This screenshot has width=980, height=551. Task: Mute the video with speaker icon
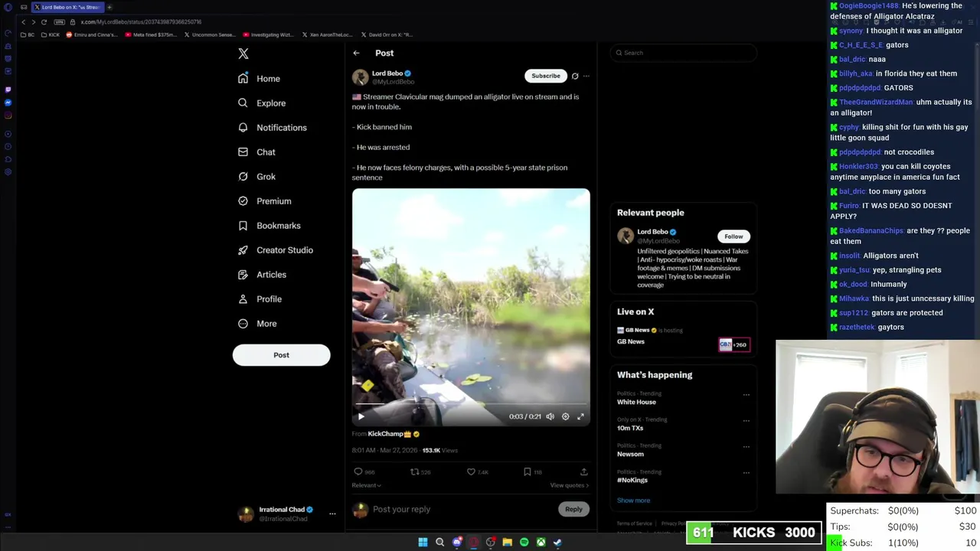(550, 416)
